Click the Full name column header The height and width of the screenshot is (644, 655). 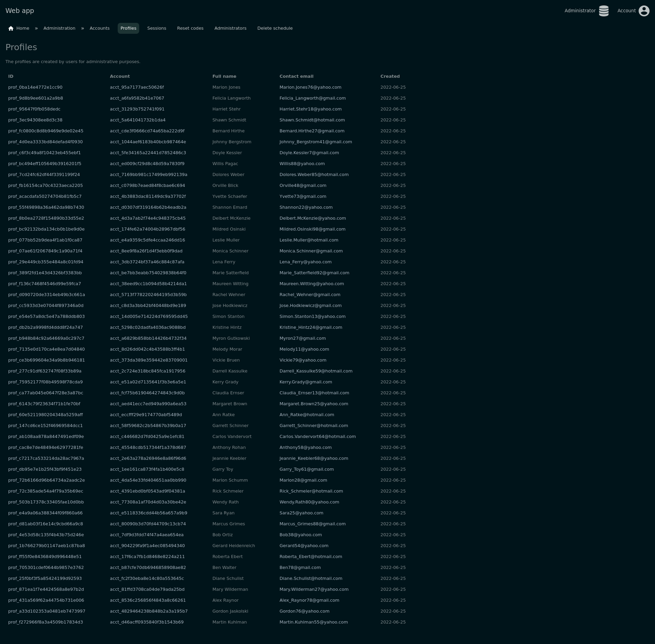[224, 76]
